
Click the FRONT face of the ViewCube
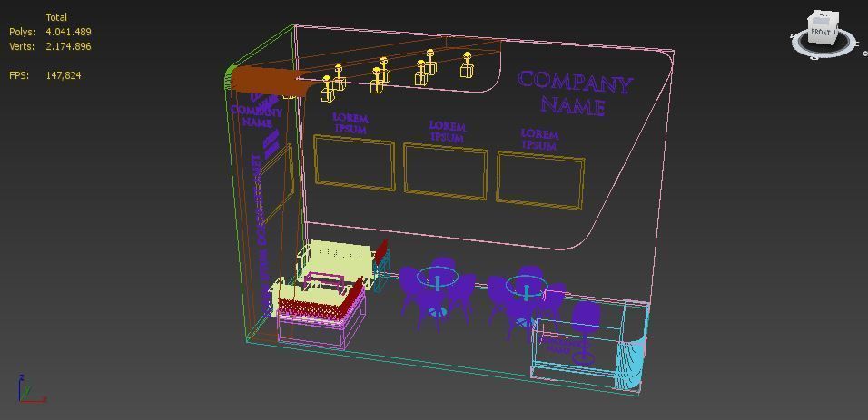(x=819, y=34)
